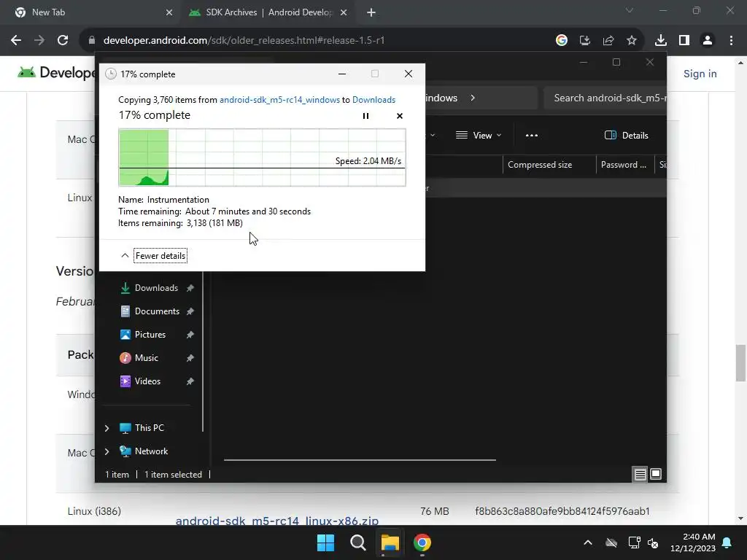The width and height of the screenshot is (747, 560).
Task: Unpin Downloads using its pin icon
Action: click(x=190, y=288)
